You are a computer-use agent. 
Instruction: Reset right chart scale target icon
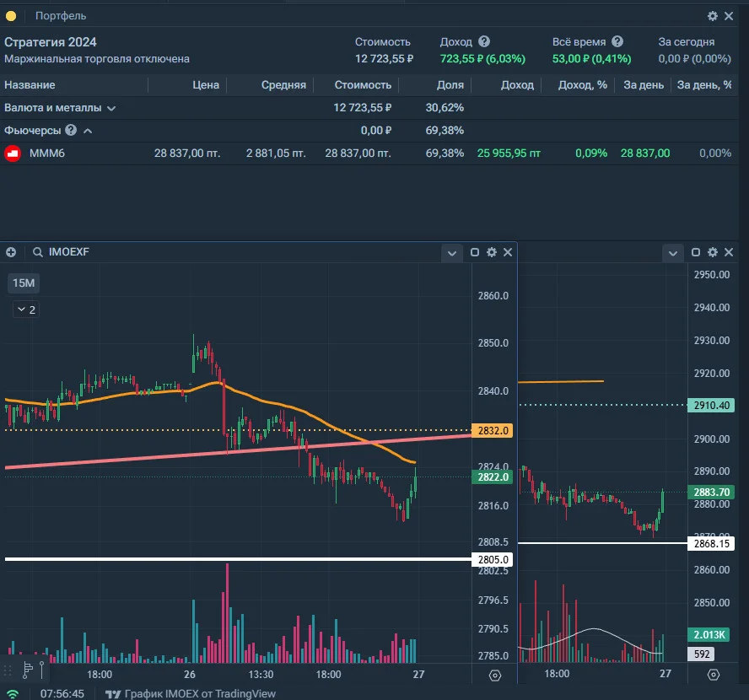click(x=714, y=675)
